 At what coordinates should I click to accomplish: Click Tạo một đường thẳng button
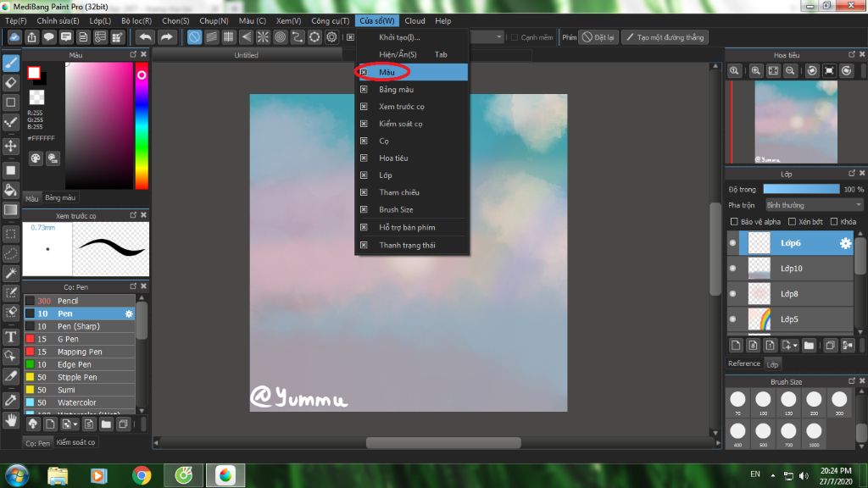(665, 37)
